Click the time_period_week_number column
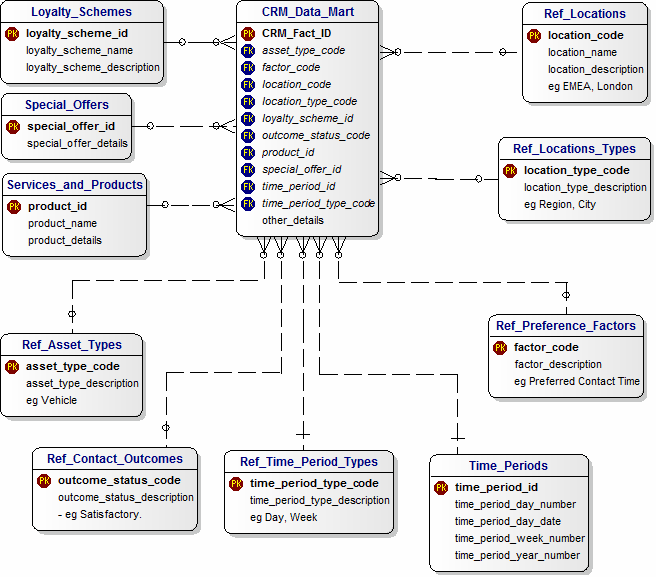 click(x=520, y=539)
